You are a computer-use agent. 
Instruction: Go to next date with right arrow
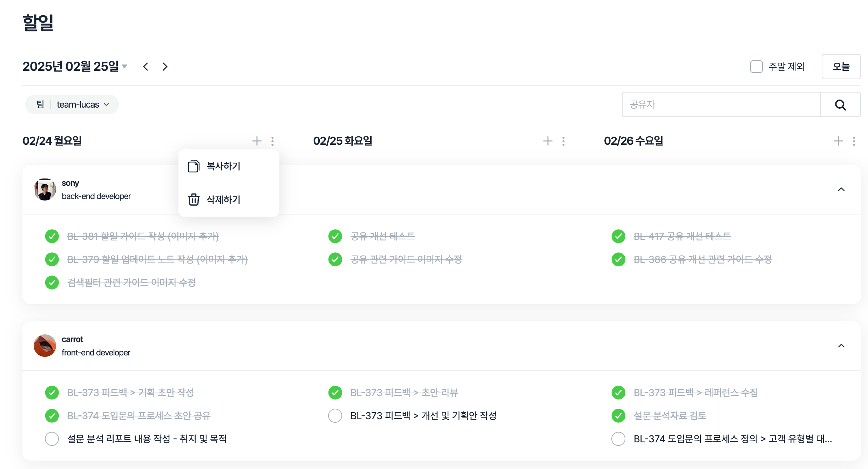pos(165,67)
